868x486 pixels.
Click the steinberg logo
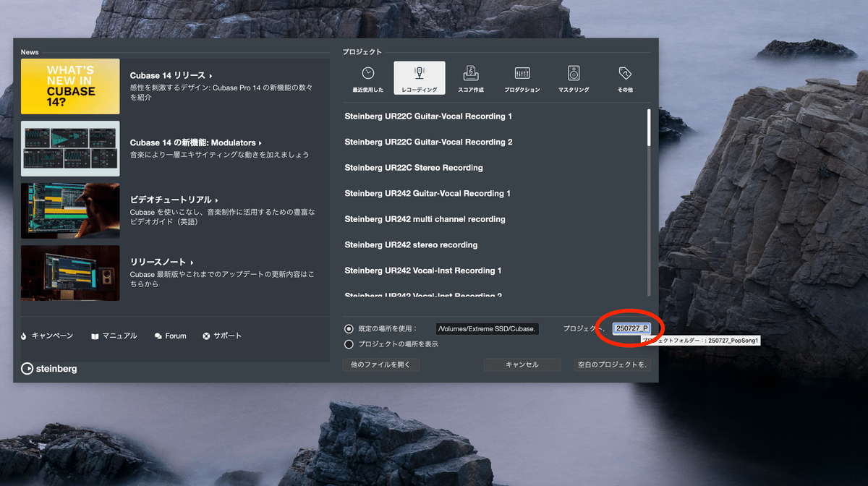pos(49,369)
